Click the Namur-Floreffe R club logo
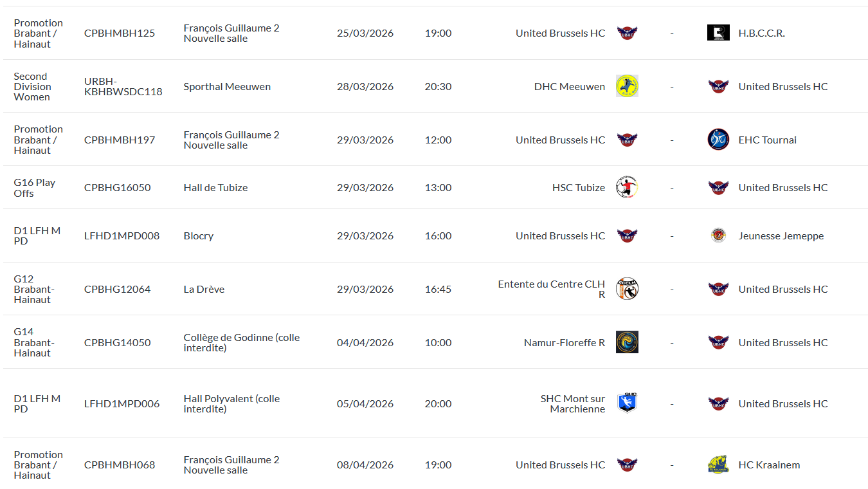This screenshot has width=868, height=489. point(627,342)
